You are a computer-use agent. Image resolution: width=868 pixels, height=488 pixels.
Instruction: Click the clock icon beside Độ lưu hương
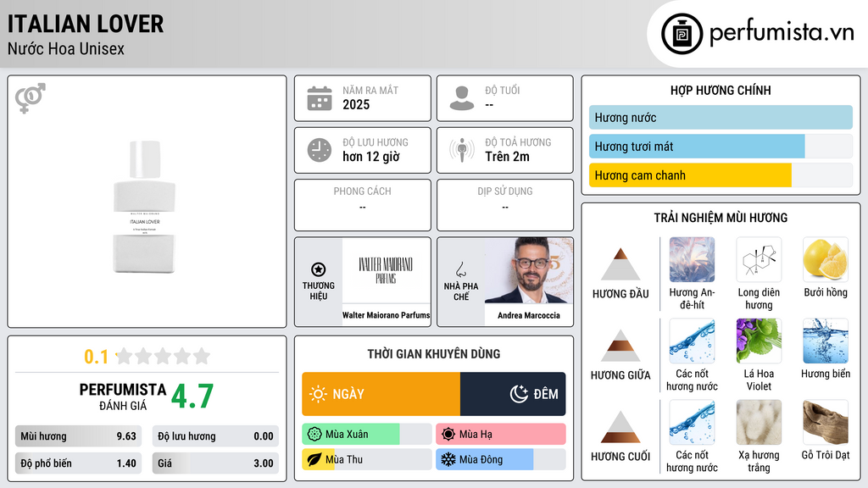(320, 150)
